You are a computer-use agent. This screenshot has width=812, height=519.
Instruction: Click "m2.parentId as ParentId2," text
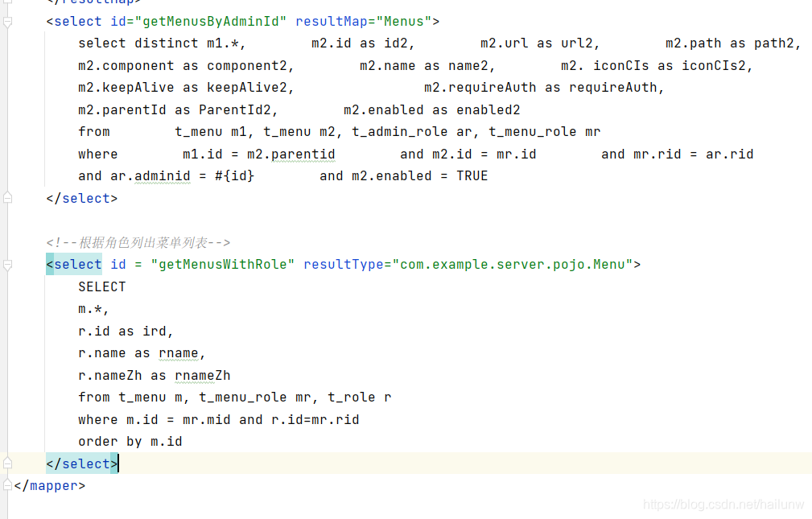tap(178, 109)
